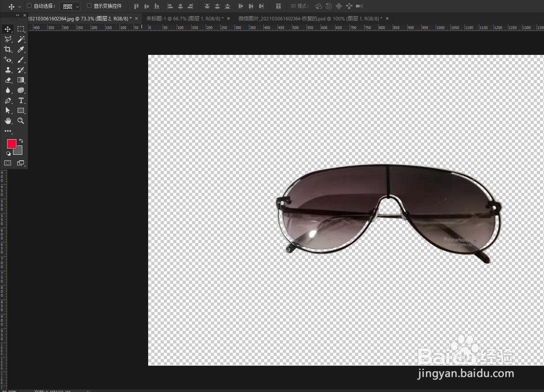Screen dimensions: 544x392
Task: Select the Clone Stamp tool
Action: (x=8, y=70)
